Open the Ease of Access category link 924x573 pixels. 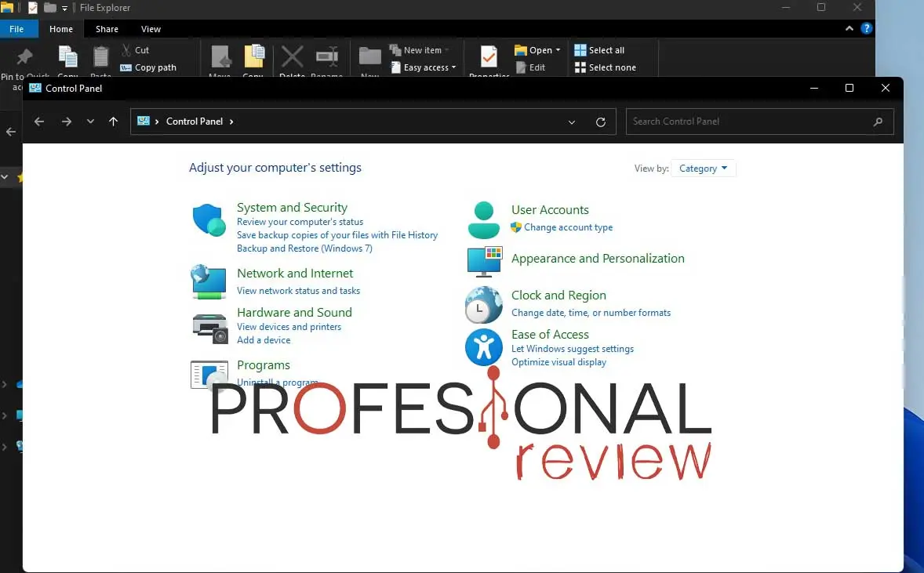[x=550, y=335]
